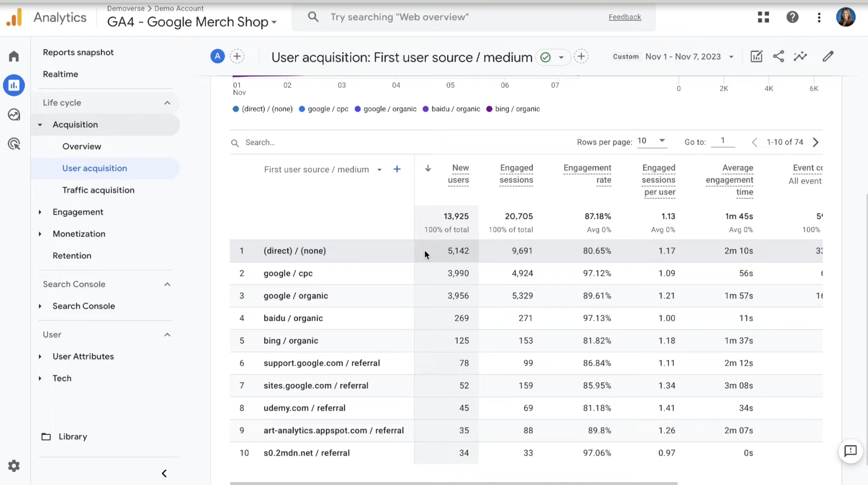
Task: Expand the Engagement section
Action: click(78, 212)
